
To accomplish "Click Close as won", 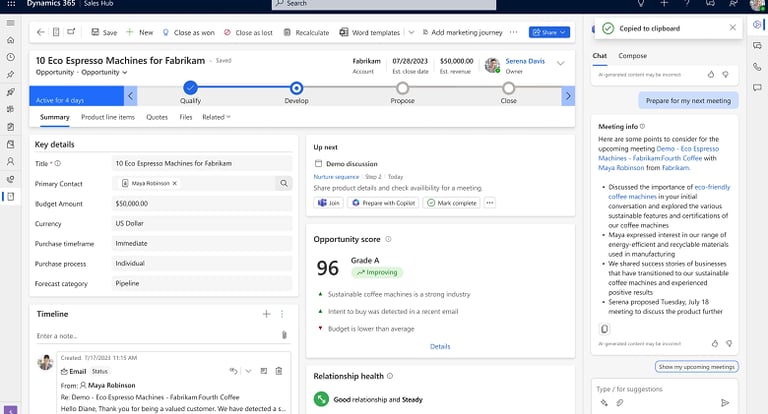I will [x=188, y=32].
